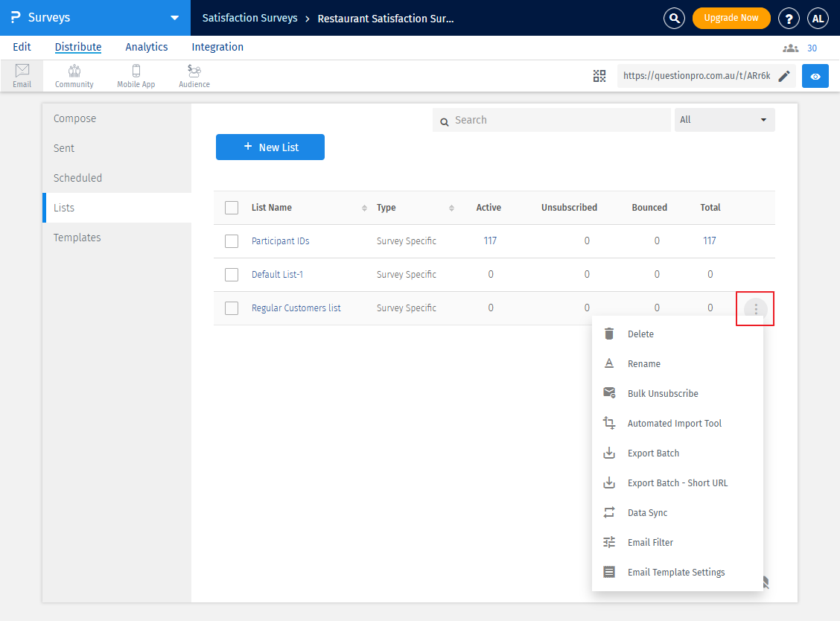The width and height of the screenshot is (840, 621).
Task: Tick the Default List-1 checkbox
Action: click(x=232, y=275)
